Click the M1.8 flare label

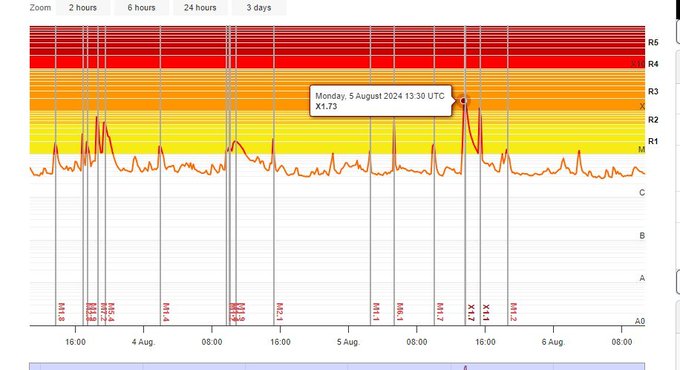tap(61, 312)
